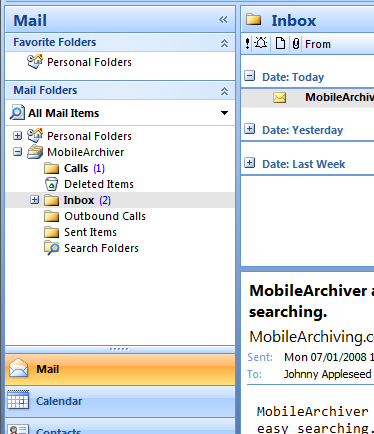
Task: Click the navigation pane resize grip dots
Action: click(x=119, y=349)
